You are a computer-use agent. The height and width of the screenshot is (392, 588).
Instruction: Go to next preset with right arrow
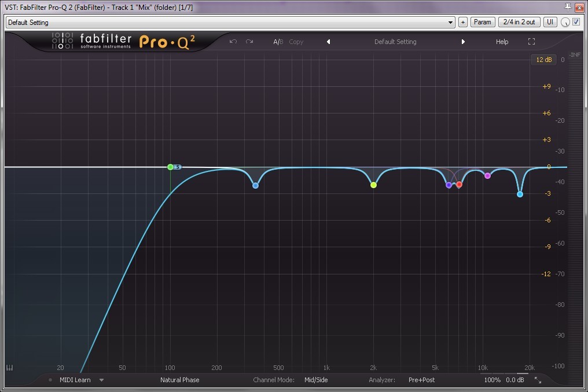pos(463,42)
